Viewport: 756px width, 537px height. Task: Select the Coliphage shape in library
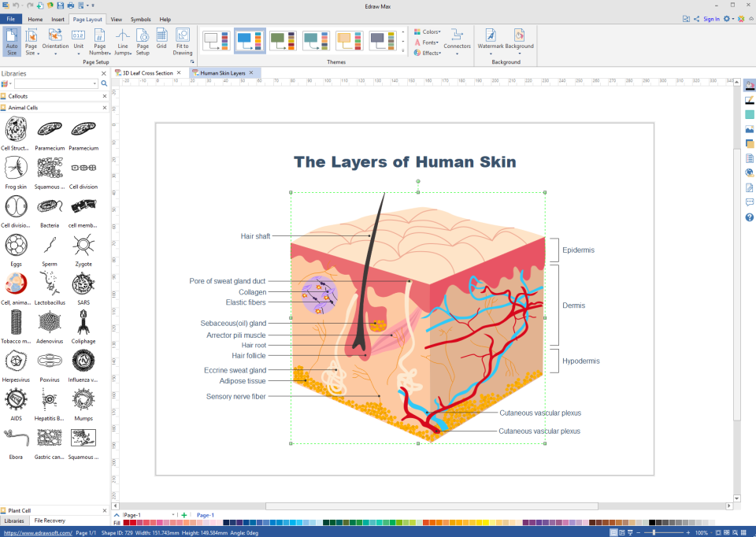(83, 324)
